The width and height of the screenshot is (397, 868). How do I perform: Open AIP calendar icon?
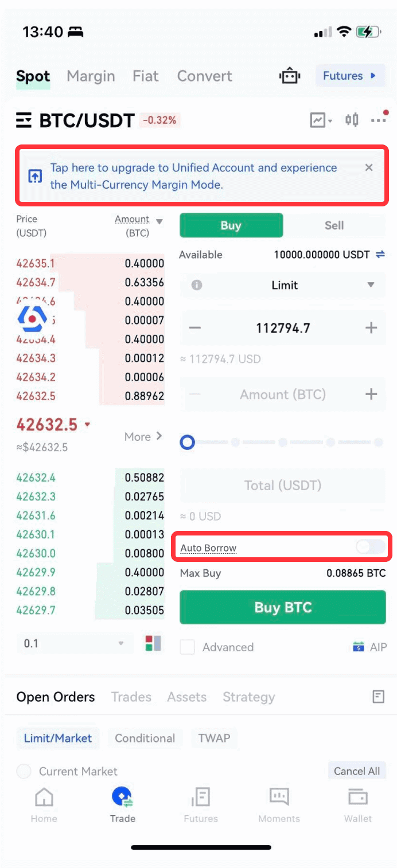pyautogui.click(x=359, y=647)
